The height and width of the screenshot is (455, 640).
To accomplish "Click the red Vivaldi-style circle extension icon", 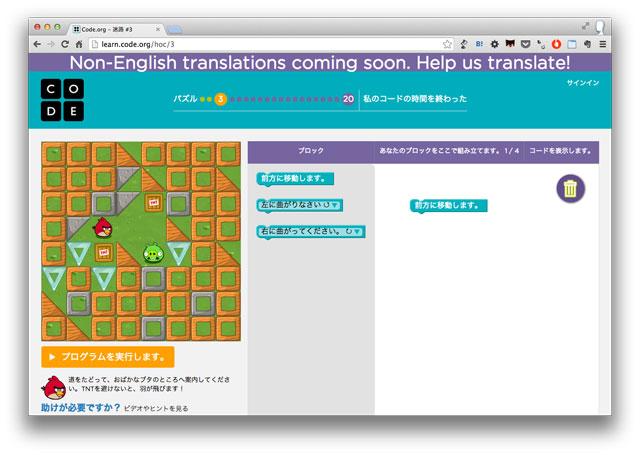I will coord(556,44).
